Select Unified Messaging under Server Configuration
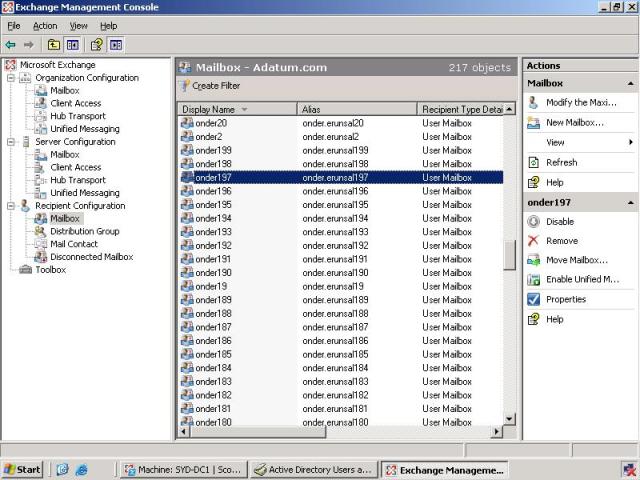640x480 pixels. (x=85, y=193)
